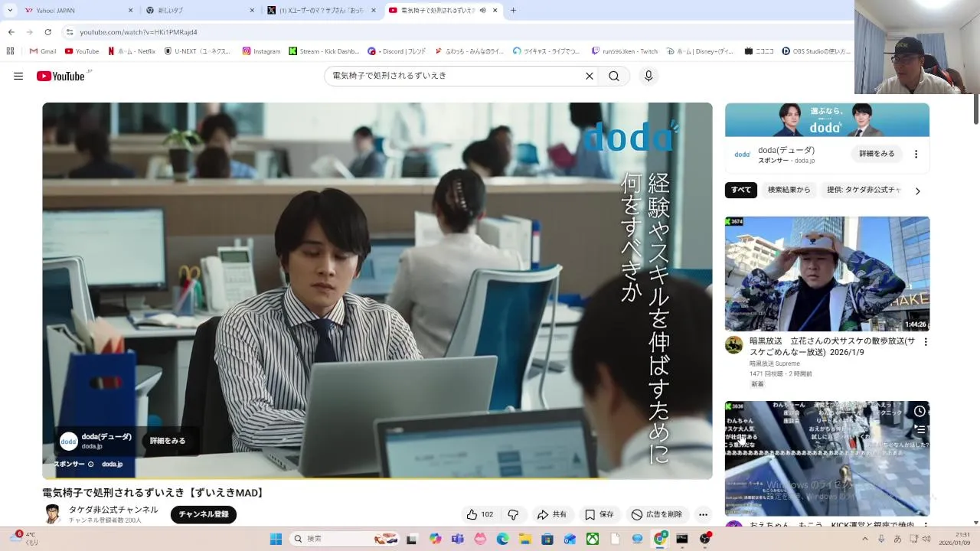Like the video with 102 likes
This screenshot has height=551, width=980.
point(480,514)
